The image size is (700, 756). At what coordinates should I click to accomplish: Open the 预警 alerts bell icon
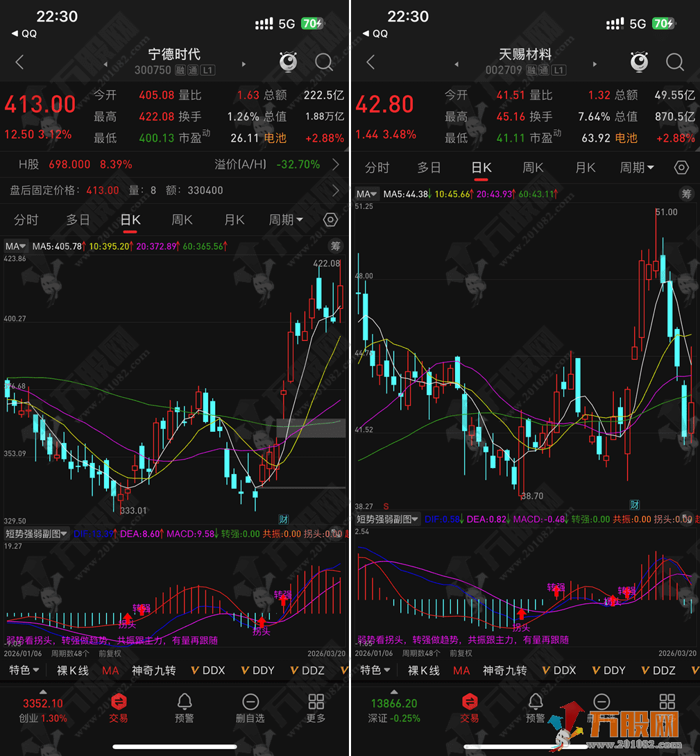pyautogui.click(x=184, y=707)
